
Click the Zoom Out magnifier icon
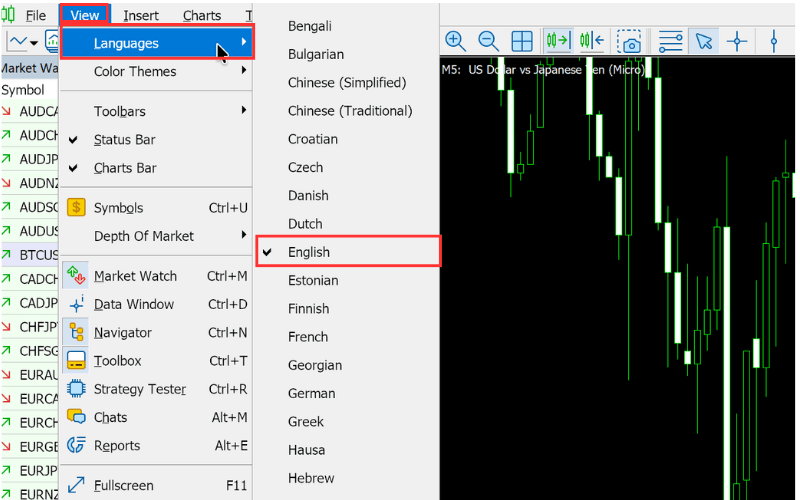tap(488, 41)
